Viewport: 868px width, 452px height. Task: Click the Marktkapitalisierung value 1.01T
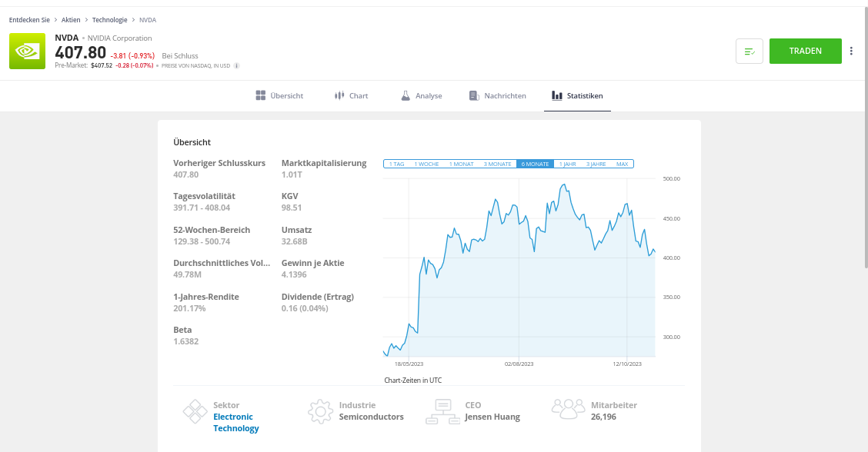292,174
